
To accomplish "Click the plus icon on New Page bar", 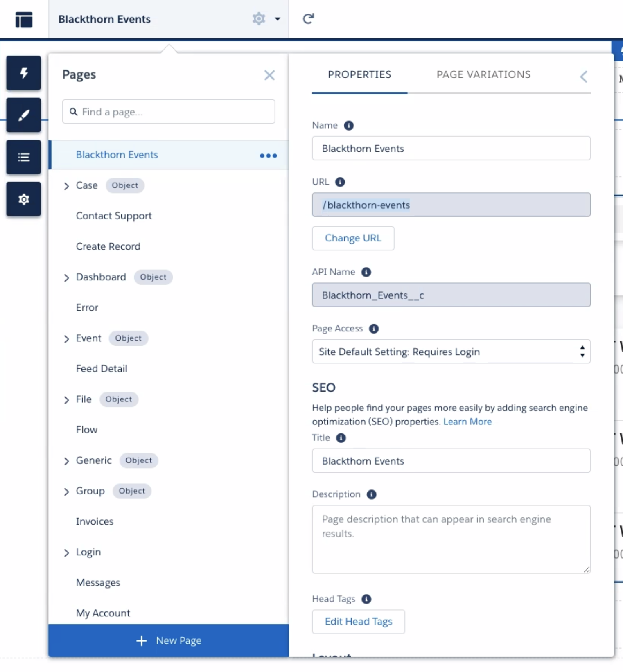I will tap(141, 640).
